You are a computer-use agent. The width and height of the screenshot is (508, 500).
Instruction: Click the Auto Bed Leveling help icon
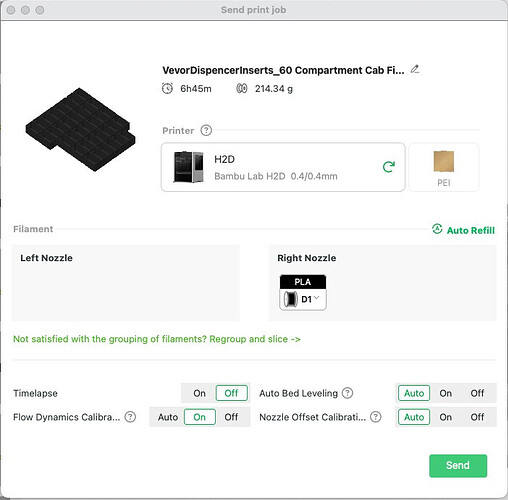(347, 393)
